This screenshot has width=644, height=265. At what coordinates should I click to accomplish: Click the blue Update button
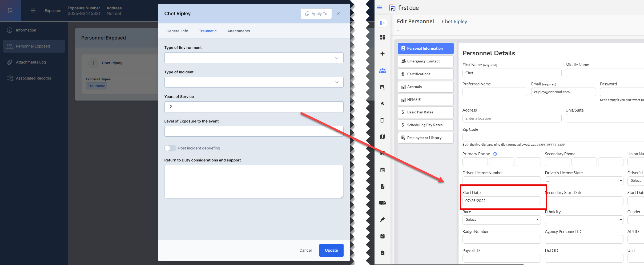331,250
